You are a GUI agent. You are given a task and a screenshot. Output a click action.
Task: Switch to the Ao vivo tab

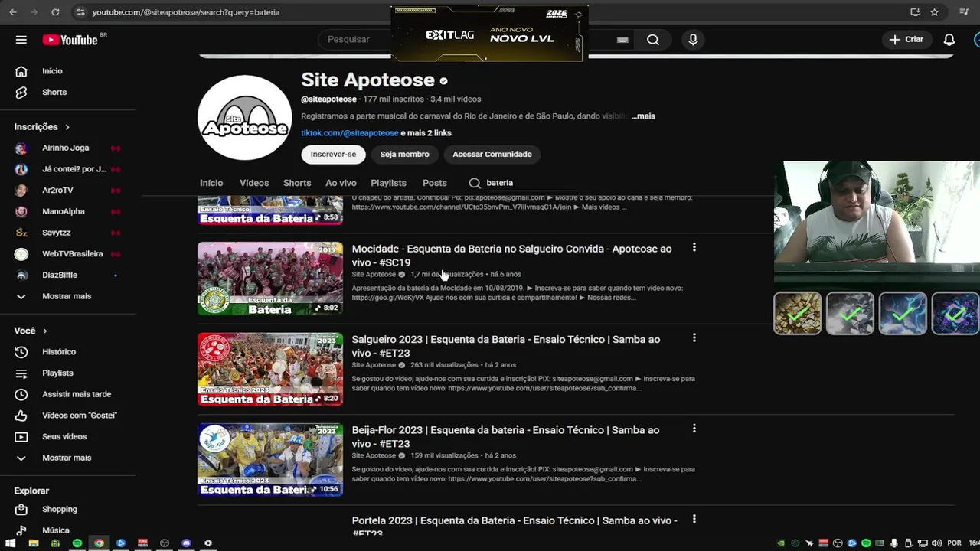(x=341, y=183)
